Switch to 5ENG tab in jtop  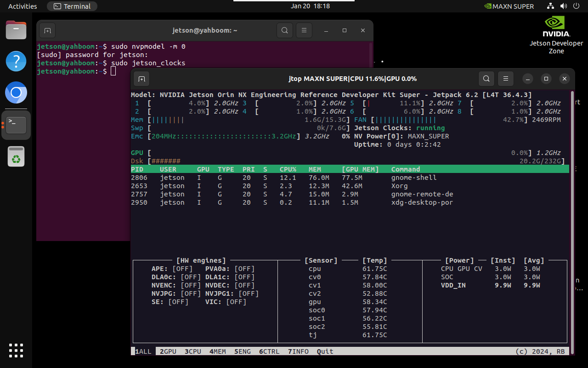[243, 351]
